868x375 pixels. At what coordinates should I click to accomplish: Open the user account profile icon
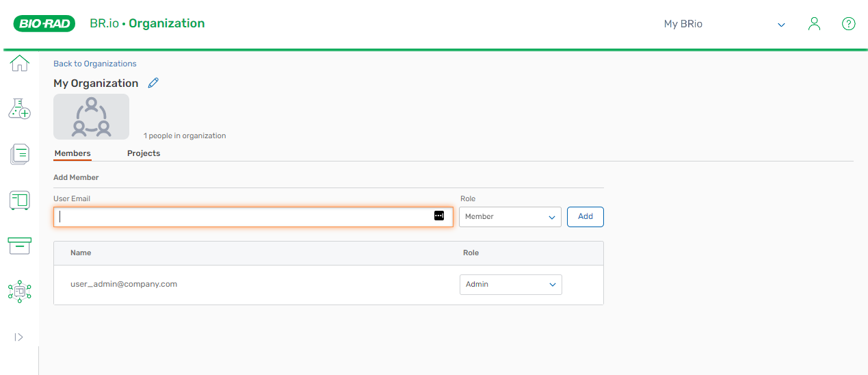click(x=814, y=24)
